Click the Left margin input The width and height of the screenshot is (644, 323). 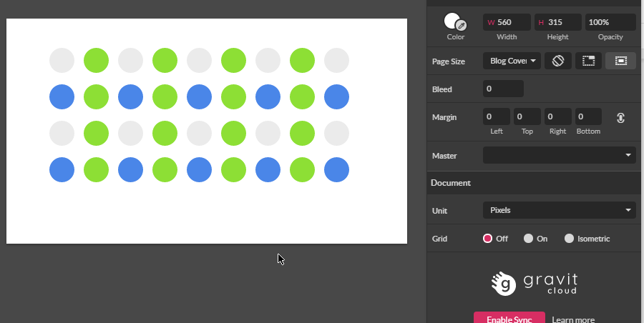click(497, 116)
